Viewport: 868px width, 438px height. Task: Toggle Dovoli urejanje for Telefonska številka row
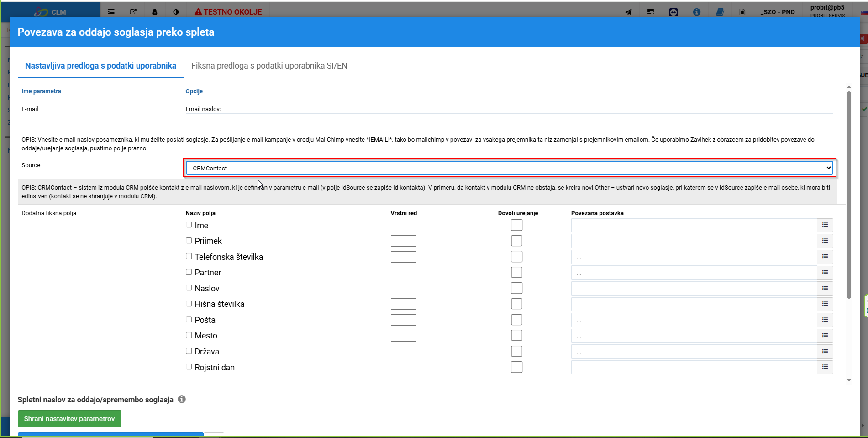tap(516, 257)
